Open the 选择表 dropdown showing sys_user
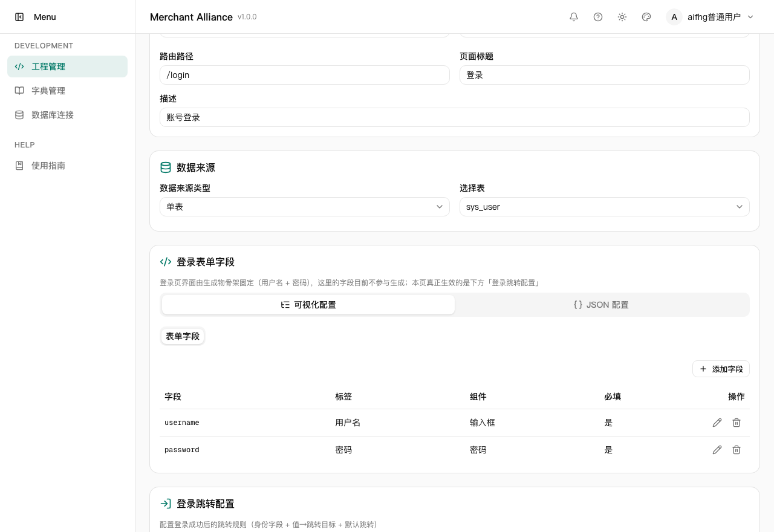The width and height of the screenshot is (774, 532). coord(605,207)
